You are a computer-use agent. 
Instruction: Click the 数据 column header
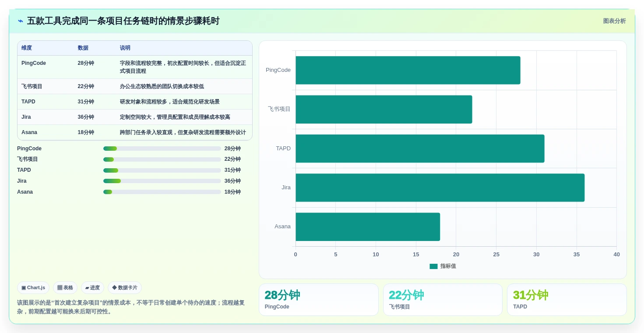click(83, 48)
